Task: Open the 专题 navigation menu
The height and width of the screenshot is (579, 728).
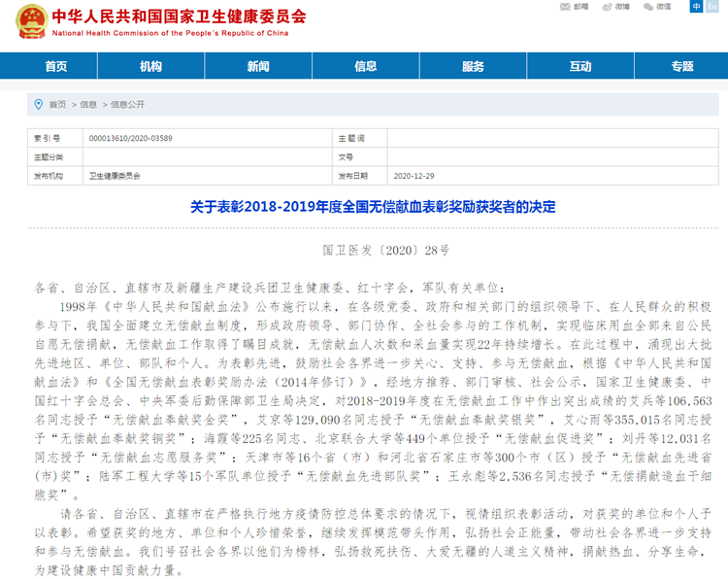Action: click(682, 66)
